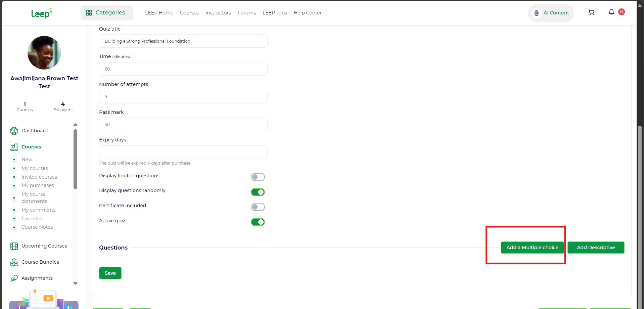Click the Assignments feather icon
Image resolution: width=644 pixels, height=309 pixels.
(x=14, y=278)
